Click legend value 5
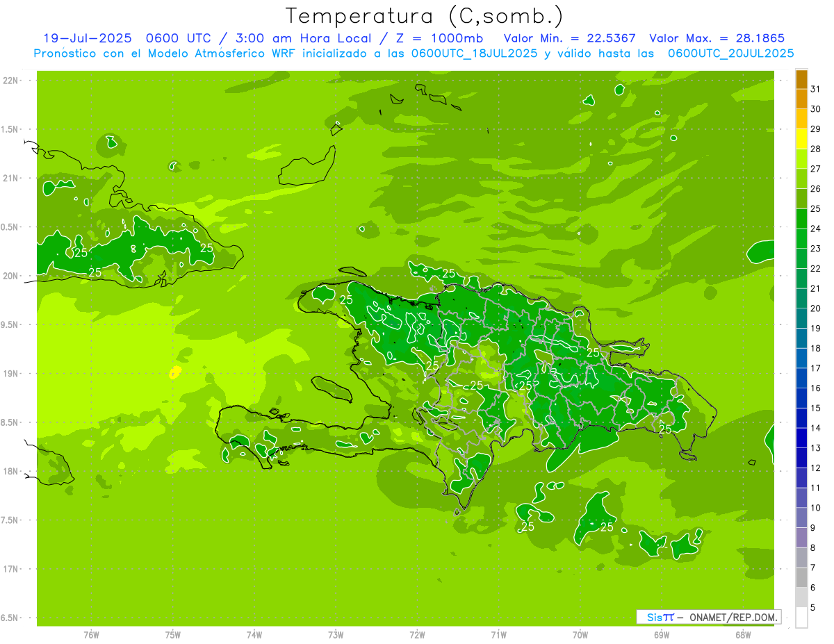This screenshot has height=644, width=834. coord(812,607)
